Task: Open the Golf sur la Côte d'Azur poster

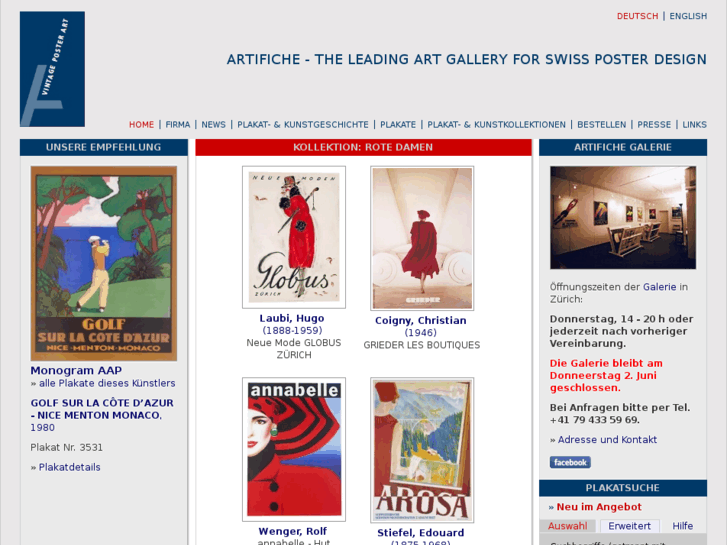Action: [104, 263]
